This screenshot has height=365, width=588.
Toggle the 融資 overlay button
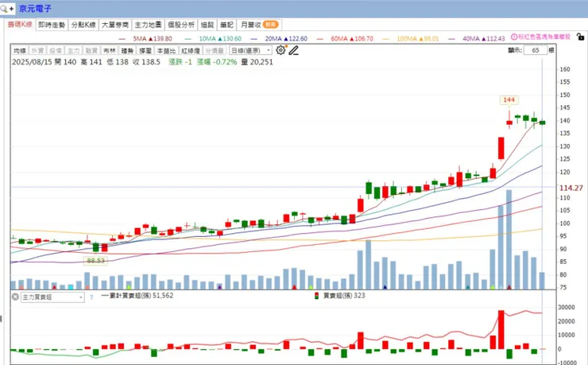[x=91, y=50]
